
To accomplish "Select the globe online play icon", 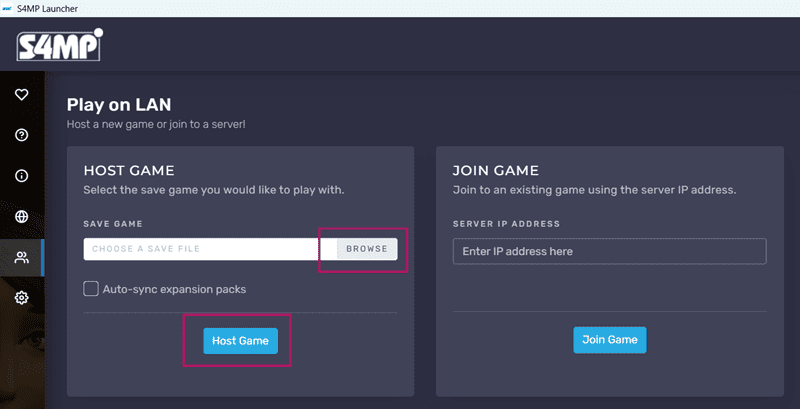I will (21, 217).
